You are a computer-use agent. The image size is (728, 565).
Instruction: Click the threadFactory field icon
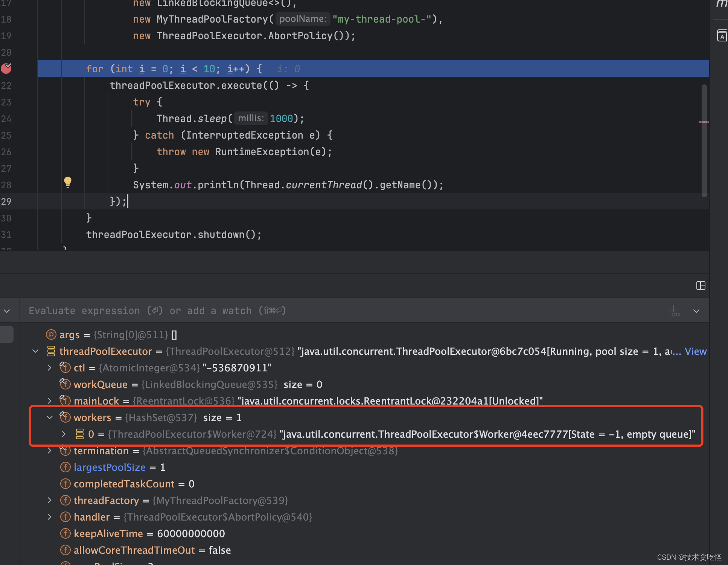tap(65, 500)
